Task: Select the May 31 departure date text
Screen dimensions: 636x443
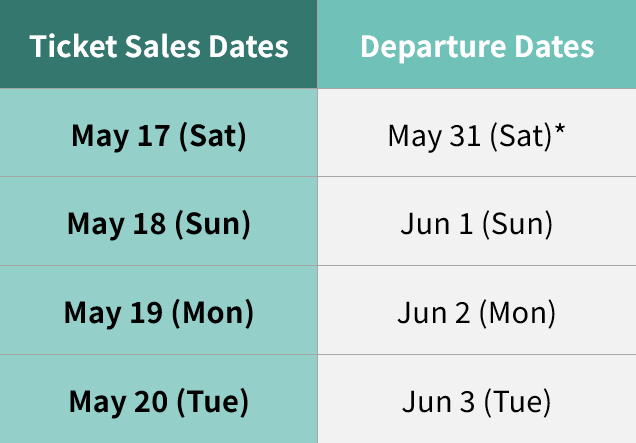Action: tap(428, 135)
